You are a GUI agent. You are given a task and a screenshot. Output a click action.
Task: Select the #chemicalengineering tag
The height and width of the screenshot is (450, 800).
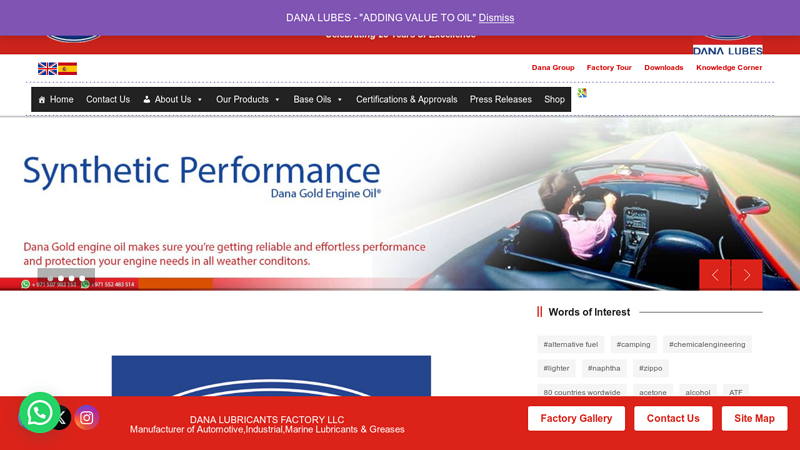click(707, 344)
